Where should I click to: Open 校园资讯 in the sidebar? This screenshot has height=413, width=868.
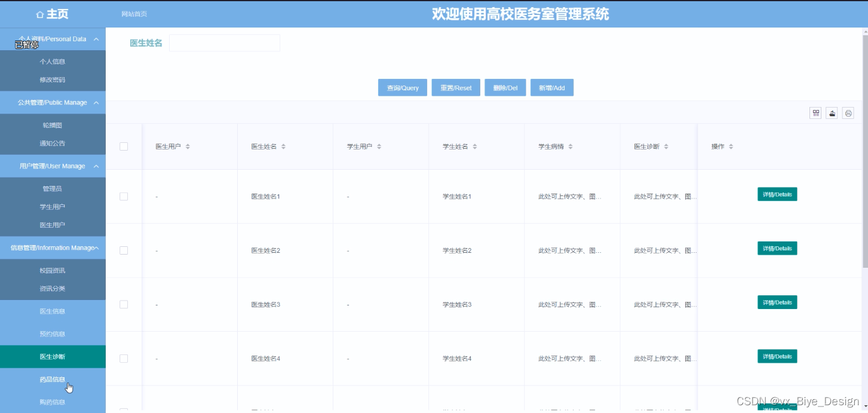(x=53, y=271)
